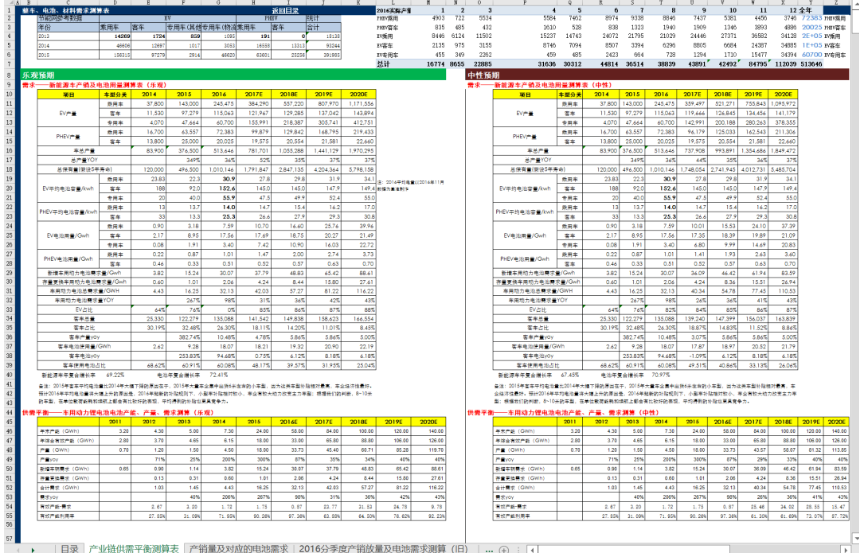Click horizontal scrollbar left arrow
The image size is (859, 553).
[532, 549]
